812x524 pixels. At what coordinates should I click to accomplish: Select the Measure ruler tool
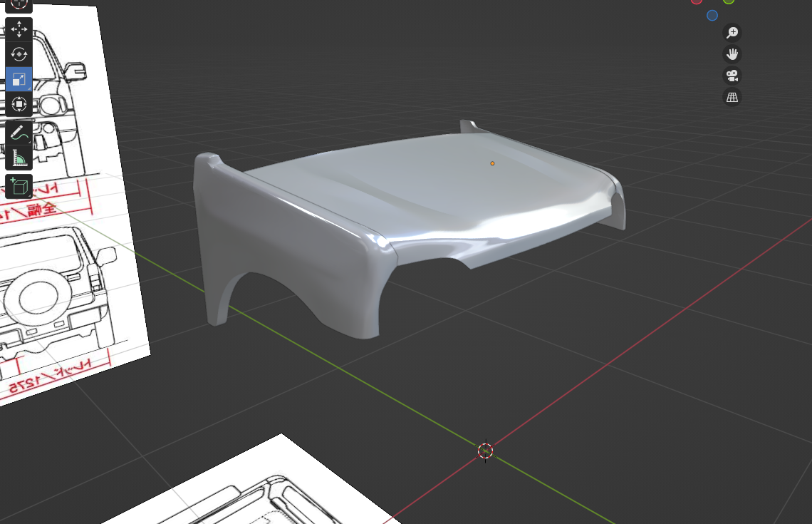19,158
